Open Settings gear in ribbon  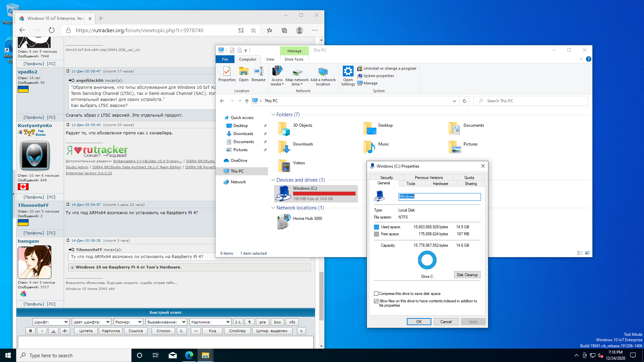coord(348,76)
